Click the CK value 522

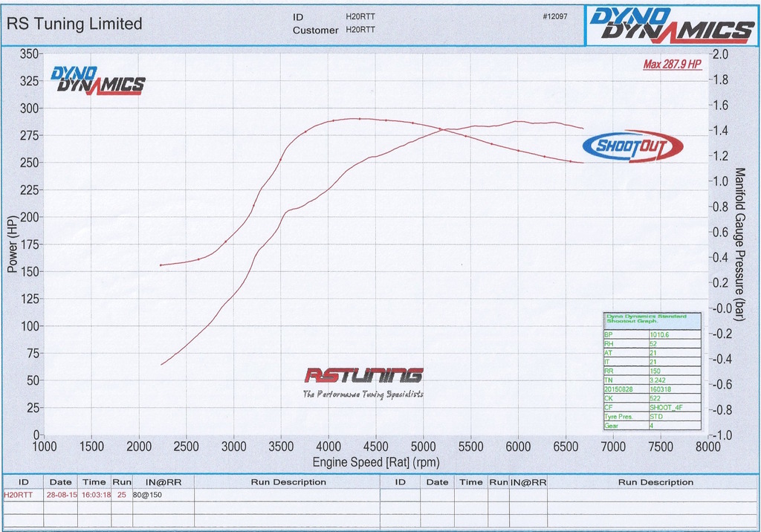655,398
